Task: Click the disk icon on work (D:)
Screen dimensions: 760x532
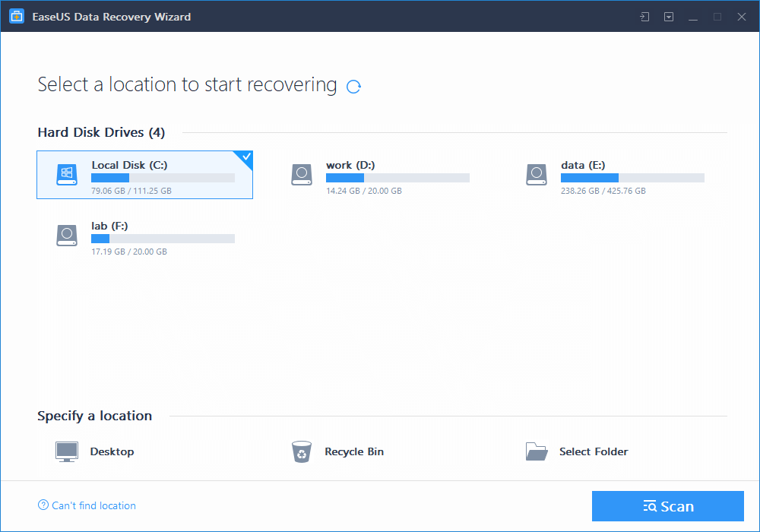Action: (302, 174)
